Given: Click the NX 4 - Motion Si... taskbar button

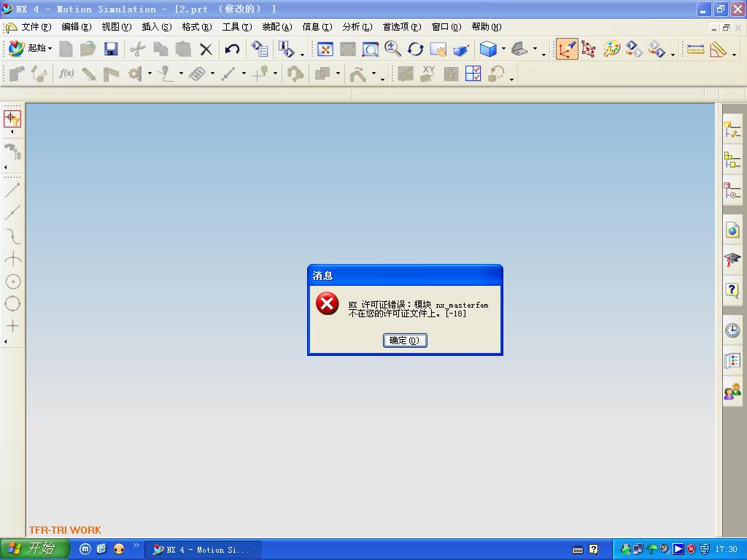Looking at the screenshot, I should [203, 550].
